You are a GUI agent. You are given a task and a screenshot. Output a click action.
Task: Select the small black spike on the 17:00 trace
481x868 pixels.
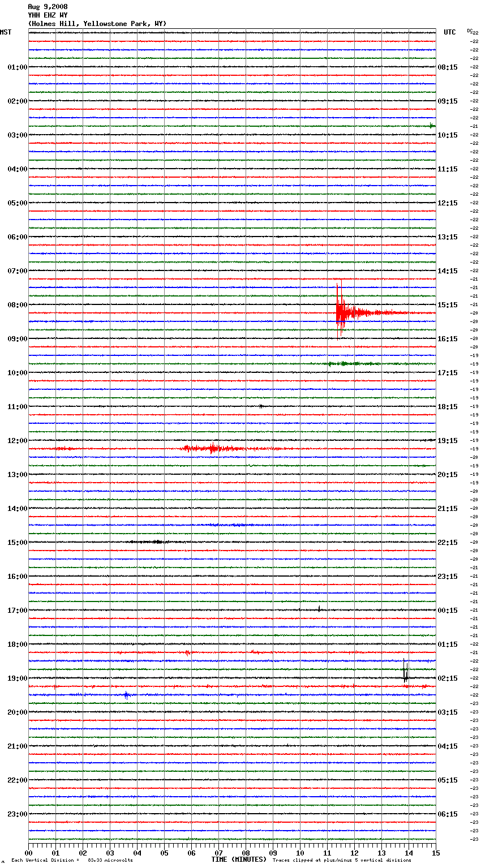click(319, 609)
